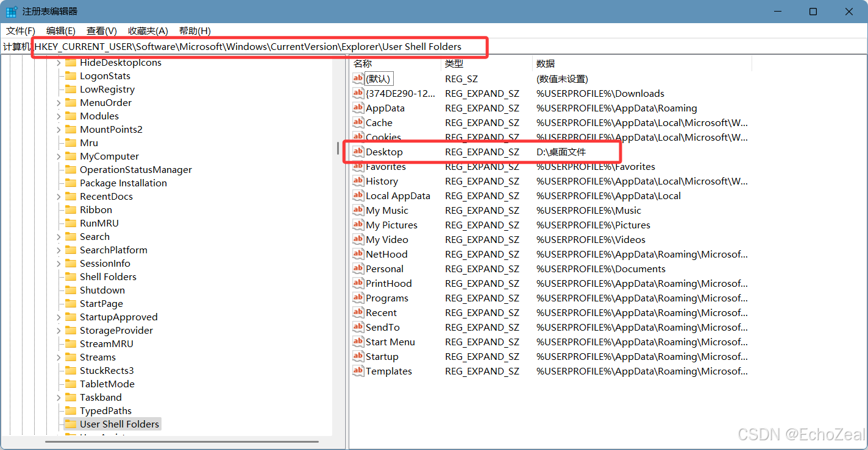The width and height of the screenshot is (868, 450).
Task: Click the horizontal scrollbar of tree pane
Action: point(182,442)
